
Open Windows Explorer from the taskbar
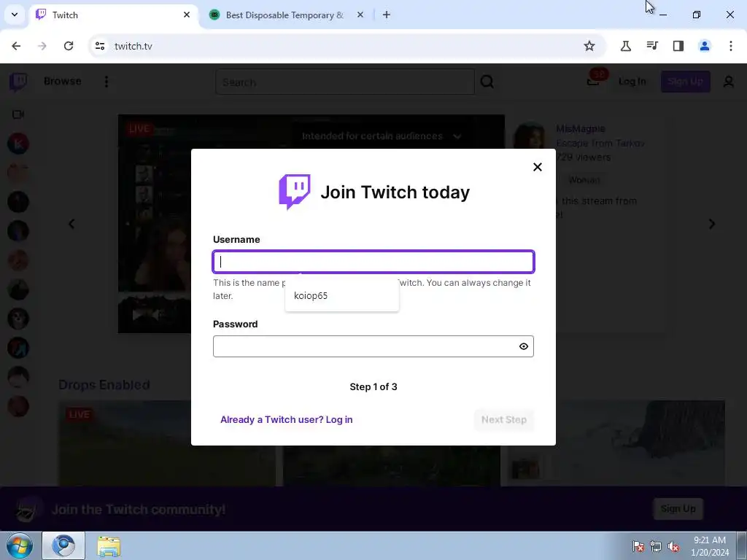(x=109, y=545)
